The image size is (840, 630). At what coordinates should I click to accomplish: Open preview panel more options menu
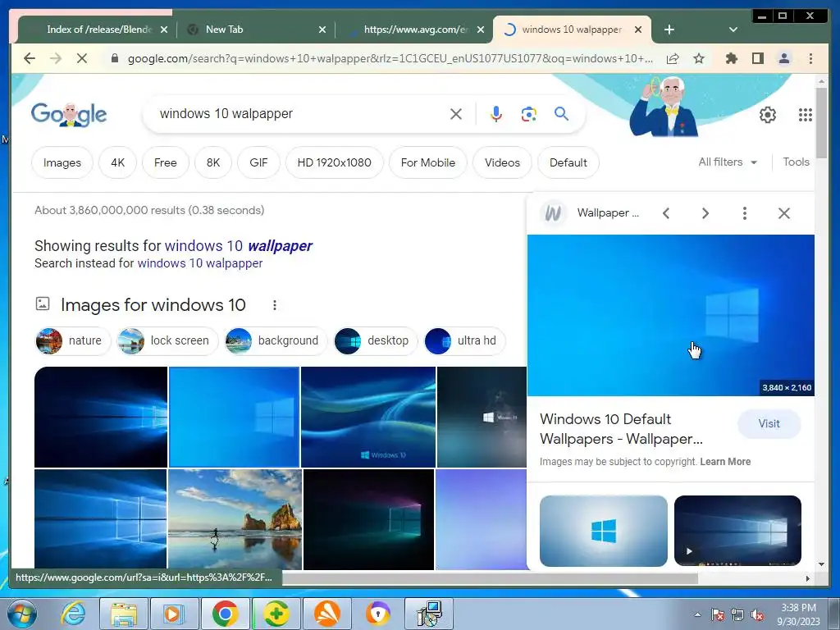pos(745,213)
